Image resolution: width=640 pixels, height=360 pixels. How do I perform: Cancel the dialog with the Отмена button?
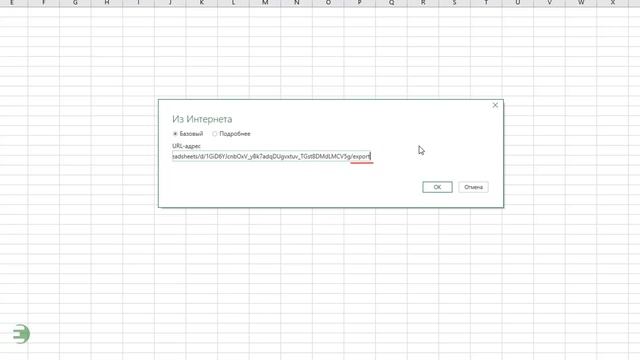(473, 187)
